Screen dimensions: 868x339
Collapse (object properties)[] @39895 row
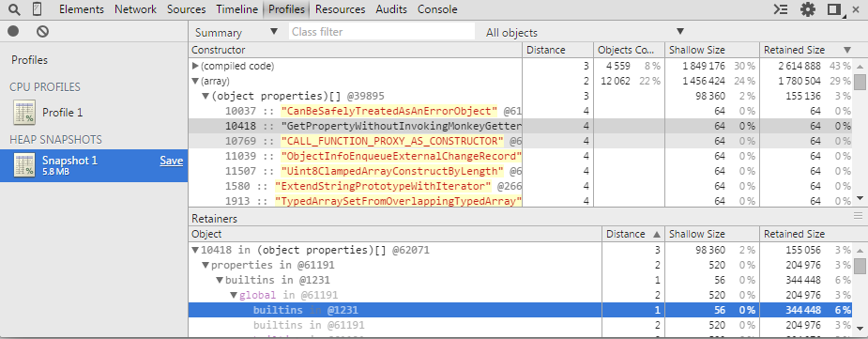pyautogui.click(x=206, y=96)
